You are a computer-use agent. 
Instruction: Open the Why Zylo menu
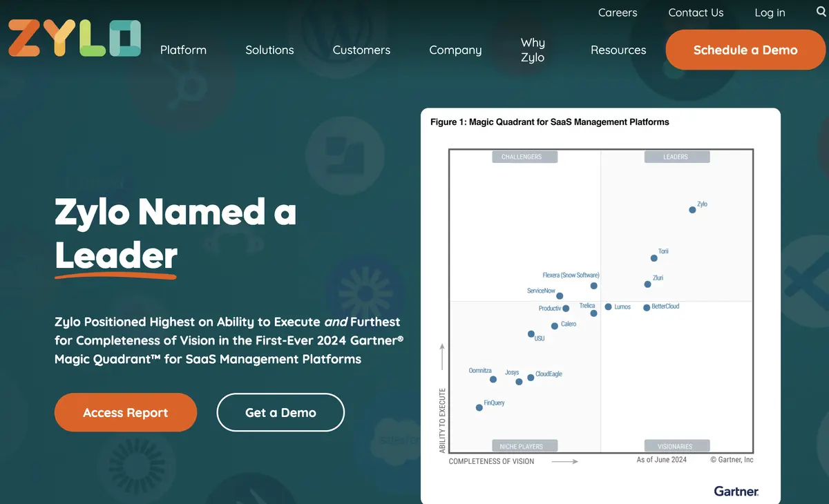tap(533, 50)
